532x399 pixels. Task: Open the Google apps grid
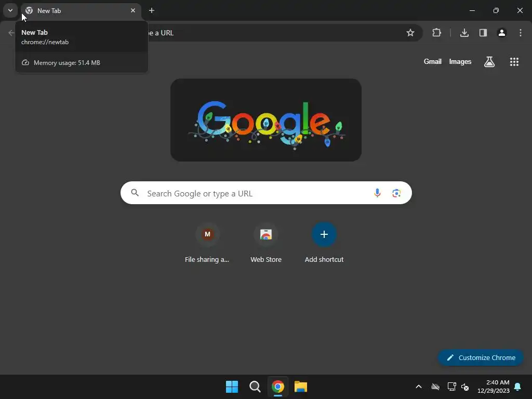pyautogui.click(x=514, y=61)
